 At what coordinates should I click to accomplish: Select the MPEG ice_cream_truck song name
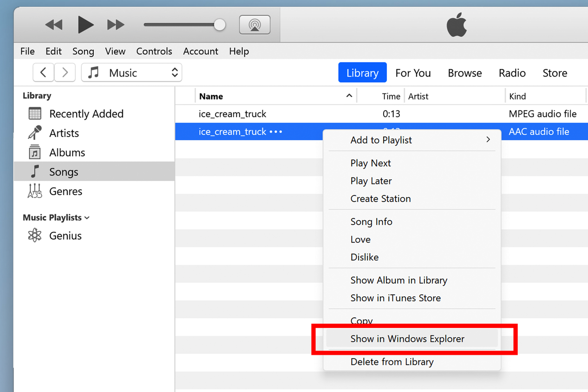pyautogui.click(x=232, y=114)
